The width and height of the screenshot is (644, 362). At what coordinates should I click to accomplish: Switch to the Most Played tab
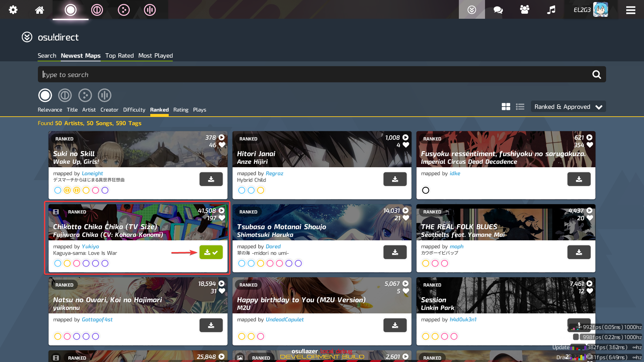(x=155, y=56)
